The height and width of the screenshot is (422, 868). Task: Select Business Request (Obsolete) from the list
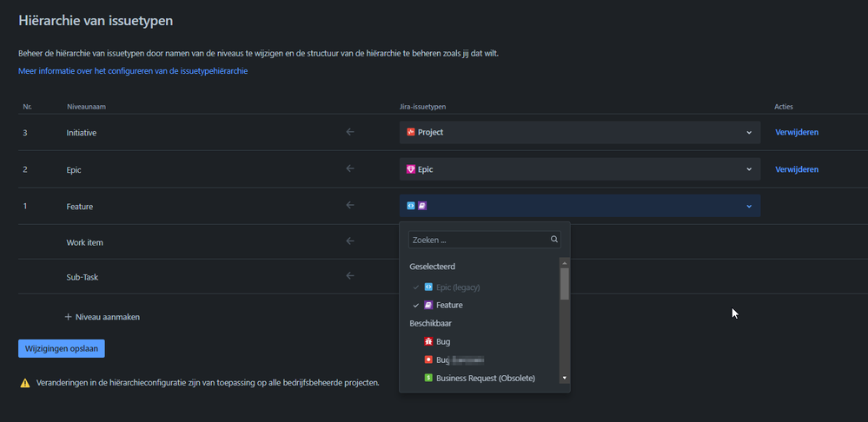point(484,379)
